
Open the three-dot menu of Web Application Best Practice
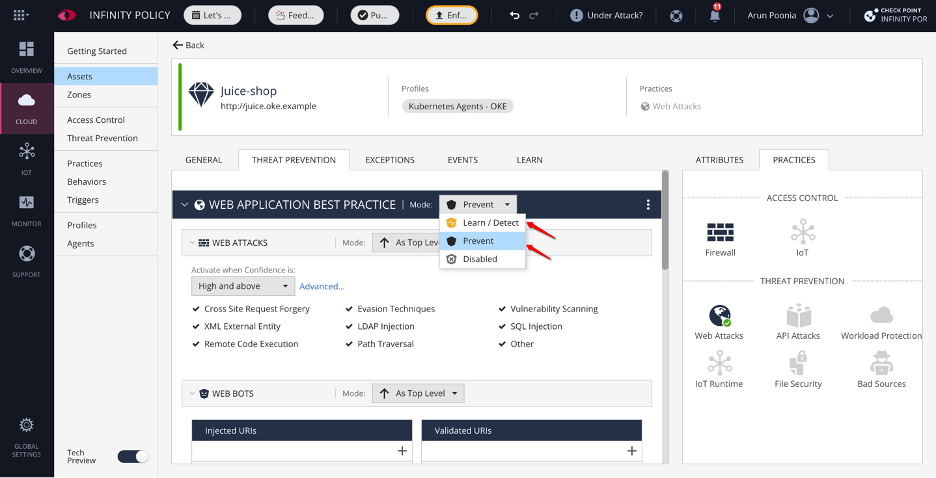pos(648,205)
